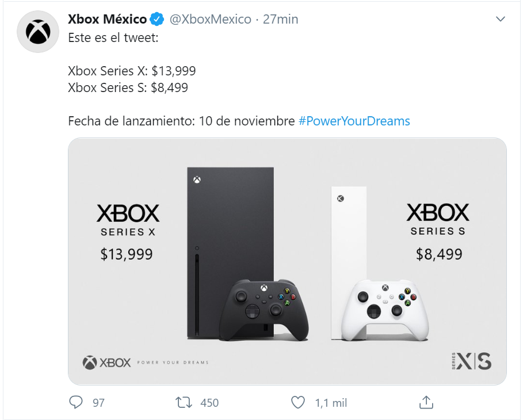Click the Xbox México account name
This screenshot has height=420, width=523.
(x=107, y=20)
